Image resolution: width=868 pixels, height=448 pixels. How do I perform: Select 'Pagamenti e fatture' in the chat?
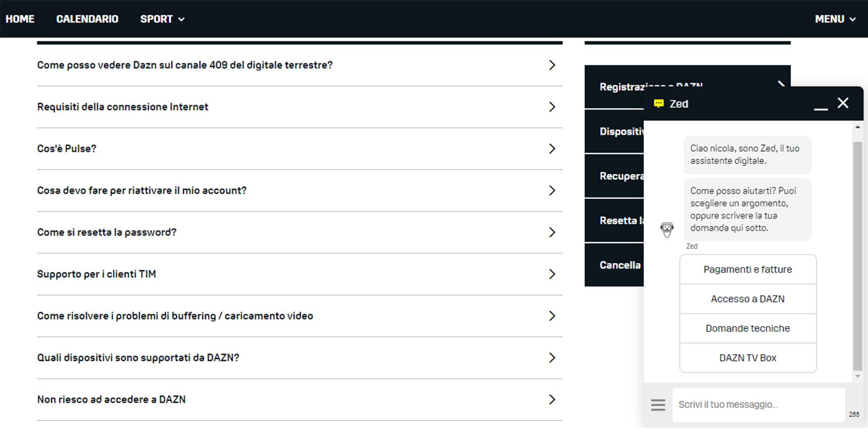point(747,269)
